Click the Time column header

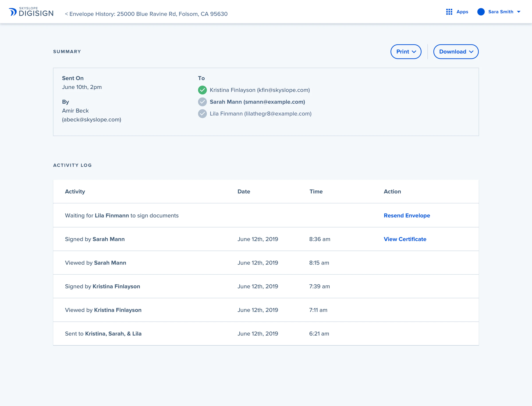coord(316,192)
